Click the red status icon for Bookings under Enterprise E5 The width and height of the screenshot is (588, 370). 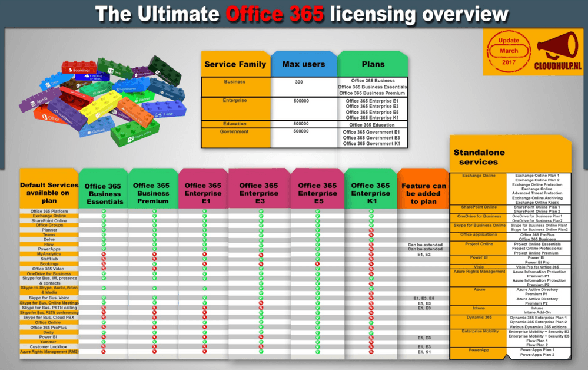pyautogui.click(x=318, y=264)
